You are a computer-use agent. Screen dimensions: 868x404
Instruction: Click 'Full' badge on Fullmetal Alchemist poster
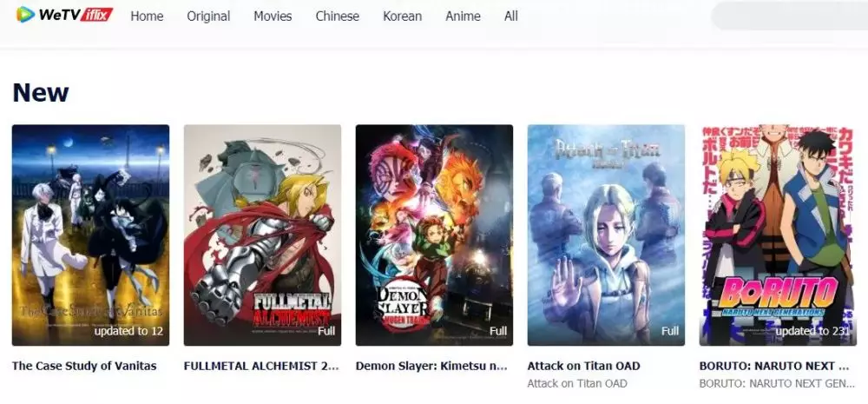pyautogui.click(x=326, y=331)
